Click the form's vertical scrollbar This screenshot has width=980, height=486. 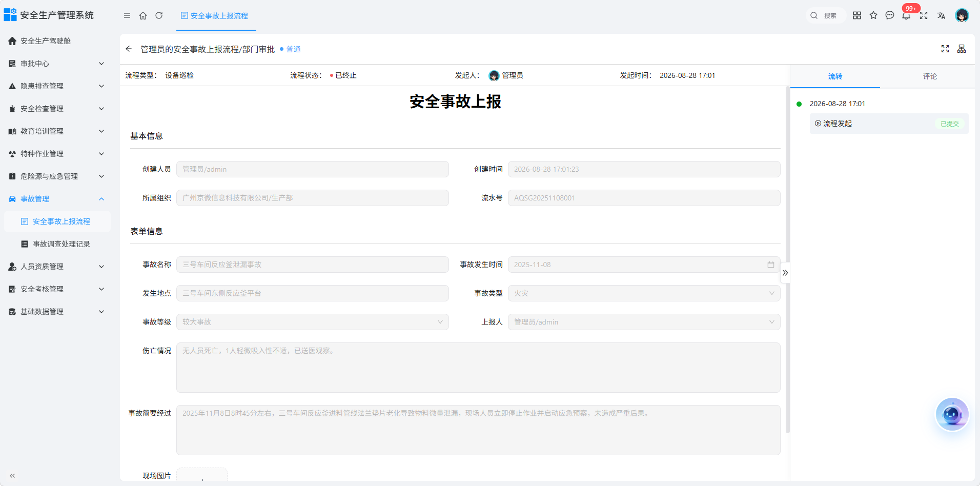point(787,259)
